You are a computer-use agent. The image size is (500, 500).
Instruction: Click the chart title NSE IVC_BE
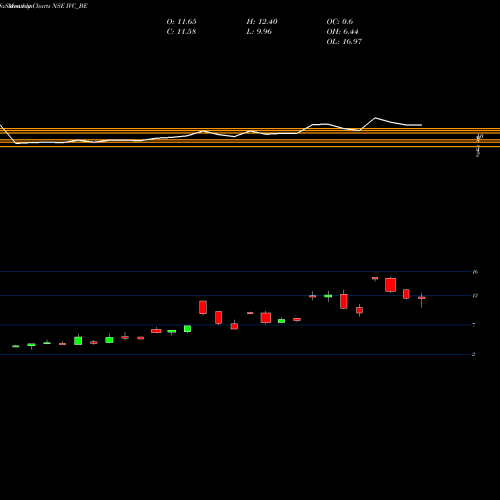[x=70, y=6]
